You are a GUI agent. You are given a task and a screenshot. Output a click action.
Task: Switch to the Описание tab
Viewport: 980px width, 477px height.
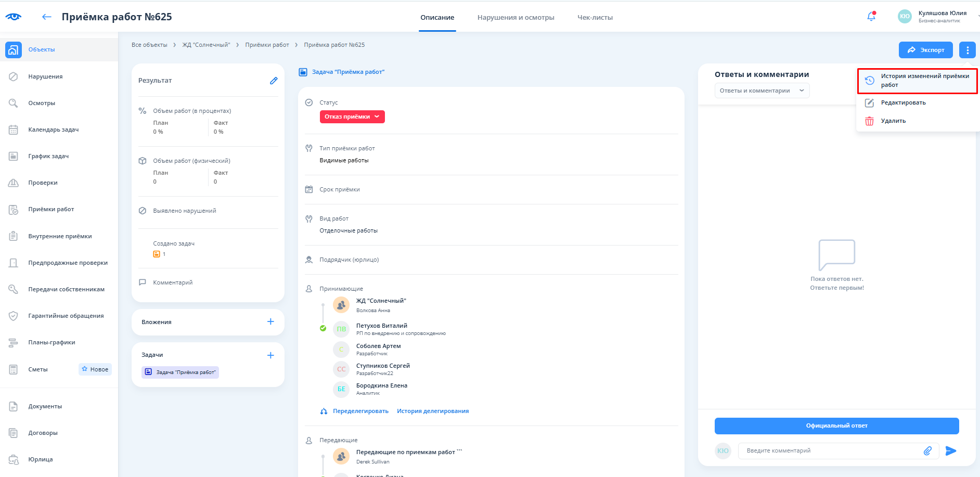tap(437, 18)
